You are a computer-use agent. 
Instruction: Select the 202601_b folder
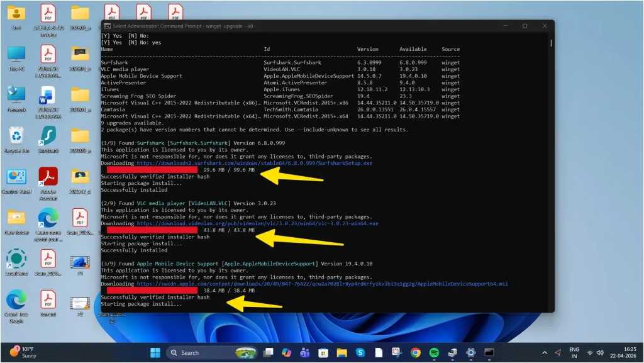point(80,59)
